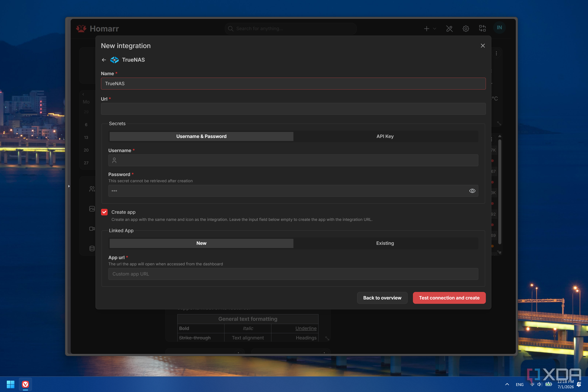Click the Bold cell in formatting table
The image size is (588, 392).
pyautogui.click(x=201, y=328)
